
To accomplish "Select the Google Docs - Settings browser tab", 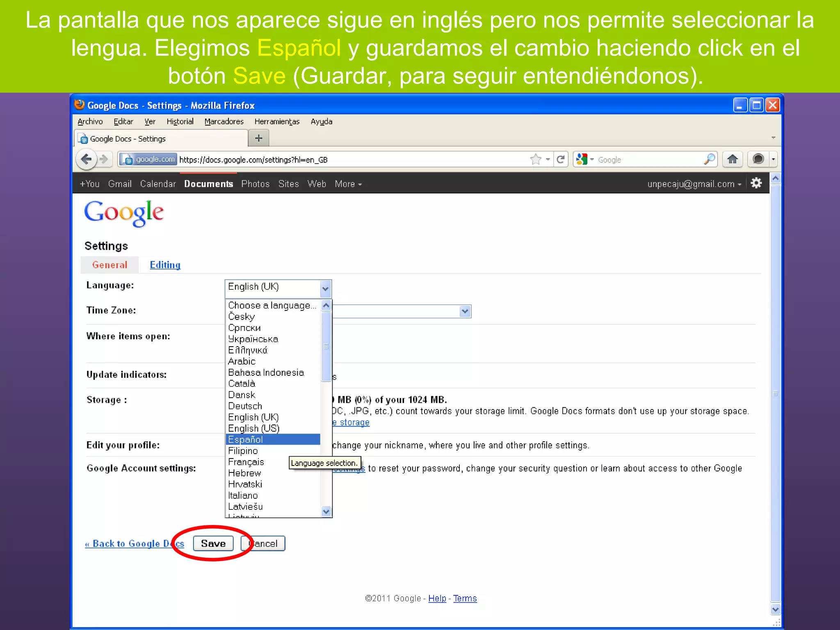I will click(x=161, y=139).
